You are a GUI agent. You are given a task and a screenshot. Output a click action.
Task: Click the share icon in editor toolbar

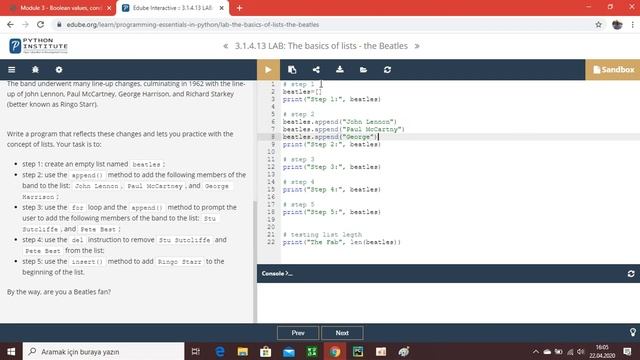(316, 70)
